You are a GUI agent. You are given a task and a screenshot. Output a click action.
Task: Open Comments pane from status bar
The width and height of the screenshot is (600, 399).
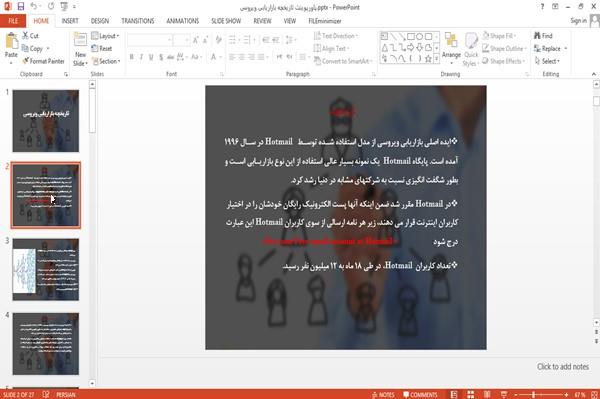pos(420,394)
